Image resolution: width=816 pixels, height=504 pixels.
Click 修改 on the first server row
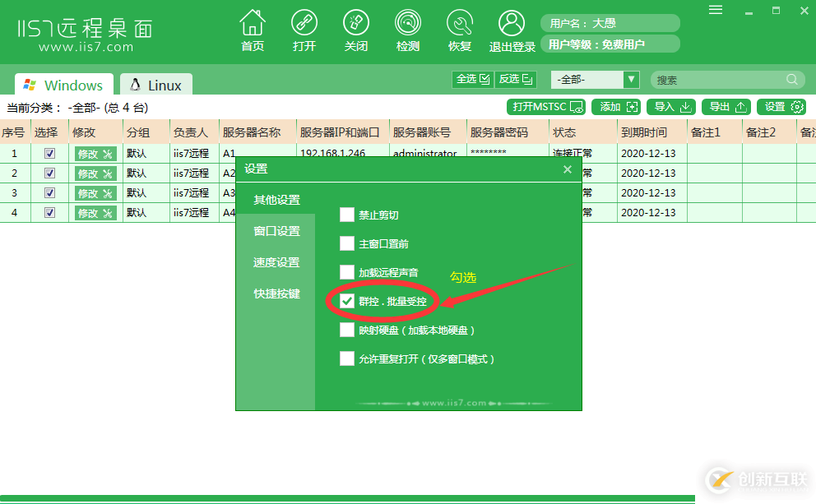(x=94, y=153)
